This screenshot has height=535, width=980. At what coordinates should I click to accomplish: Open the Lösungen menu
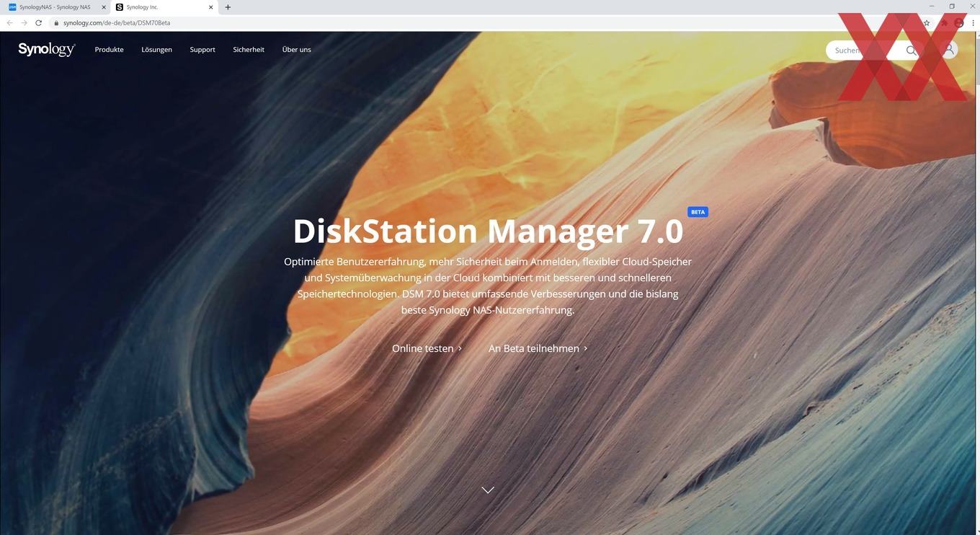coord(156,50)
